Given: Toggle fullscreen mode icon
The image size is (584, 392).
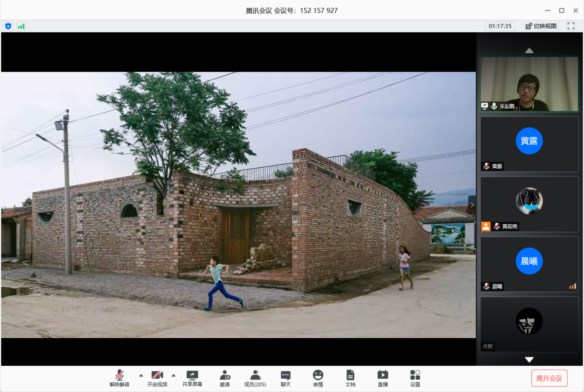Looking at the screenshot, I should [571, 26].
